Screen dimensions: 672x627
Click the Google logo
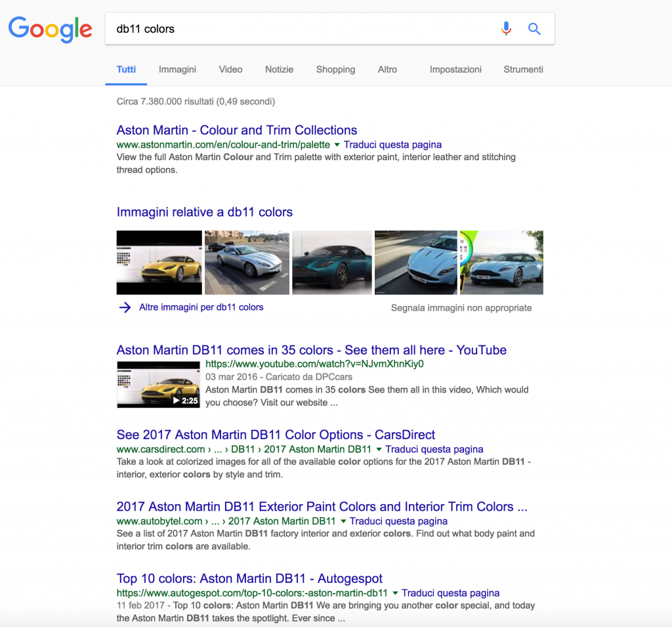tap(51, 29)
